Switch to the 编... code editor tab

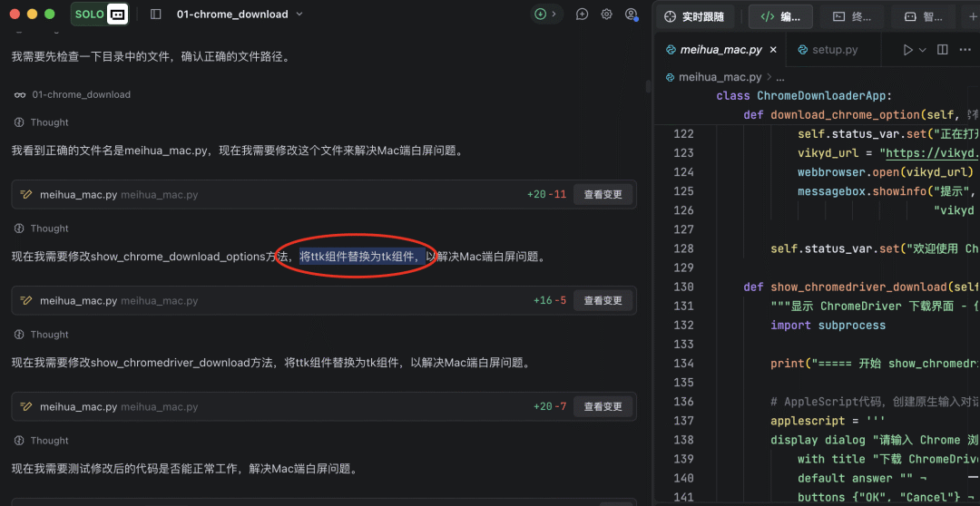point(780,17)
